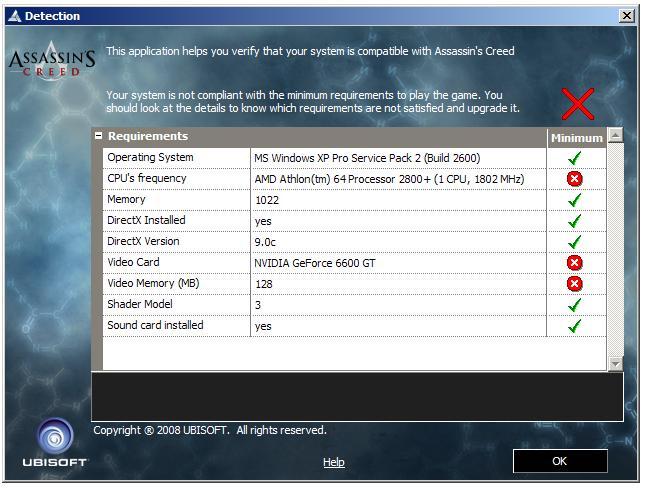Select the Shader Model row label

point(140,304)
